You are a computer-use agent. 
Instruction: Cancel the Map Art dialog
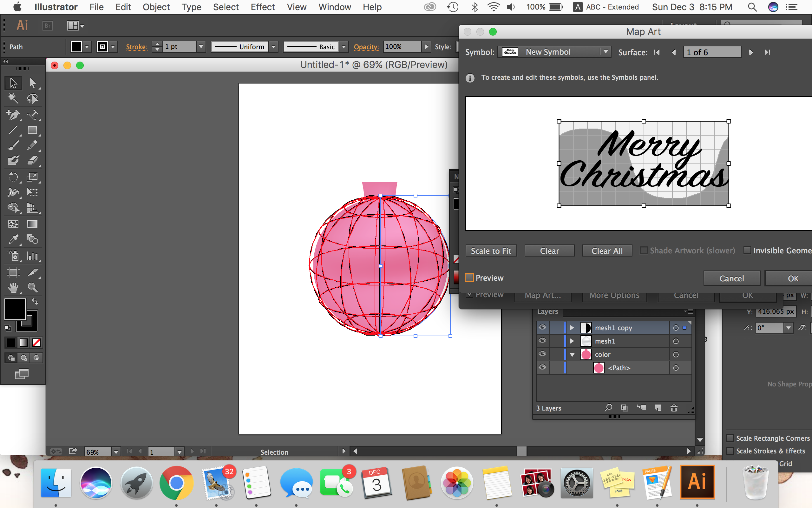pos(731,278)
